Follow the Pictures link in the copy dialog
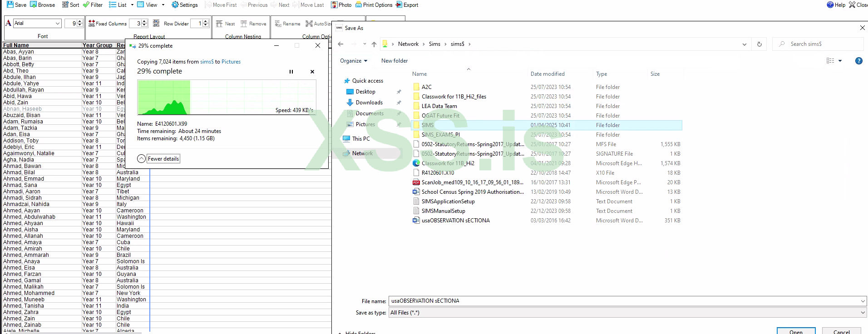This screenshot has width=868, height=334. pyautogui.click(x=231, y=62)
